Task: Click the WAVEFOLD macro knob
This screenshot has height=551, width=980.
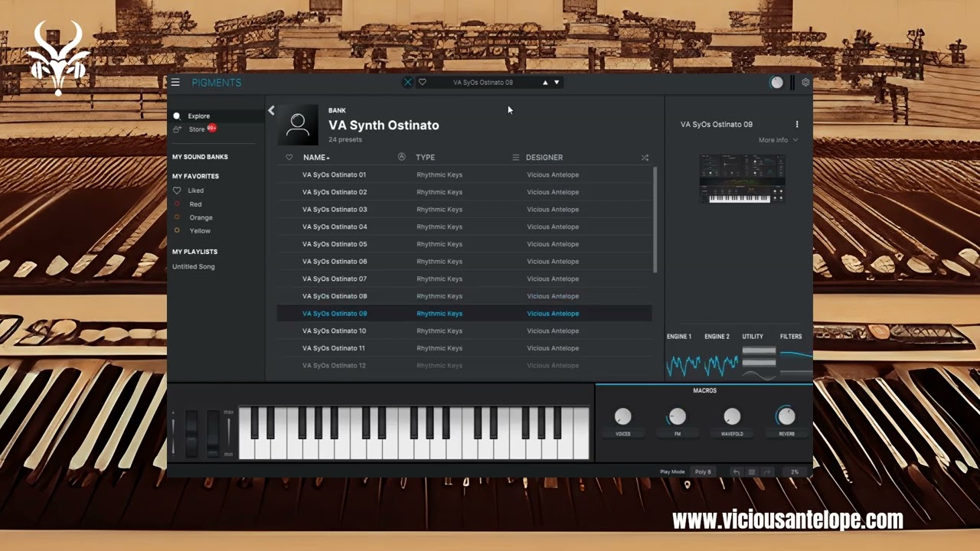Action: [732, 416]
